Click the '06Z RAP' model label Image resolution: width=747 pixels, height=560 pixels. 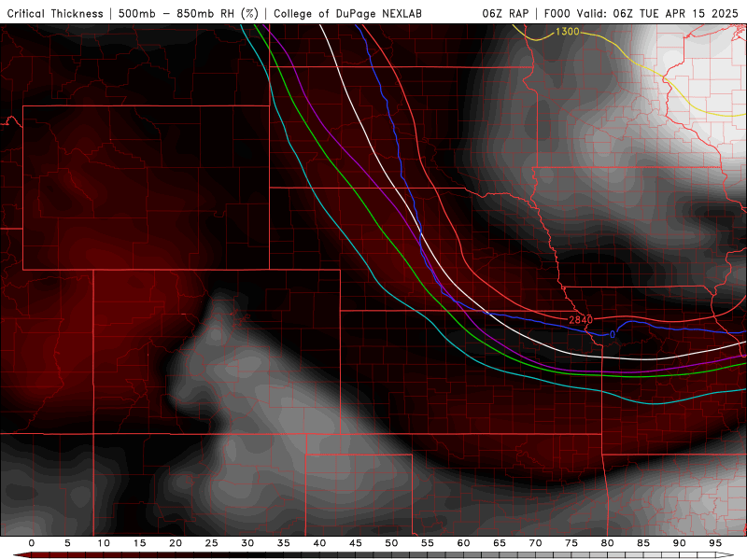tap(505, 13)
